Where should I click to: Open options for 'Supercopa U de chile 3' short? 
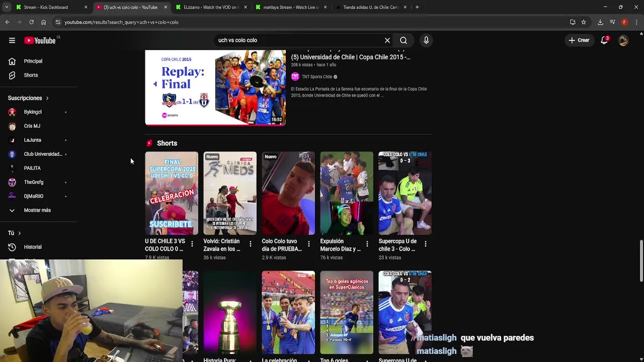click(x=425, y=244)
